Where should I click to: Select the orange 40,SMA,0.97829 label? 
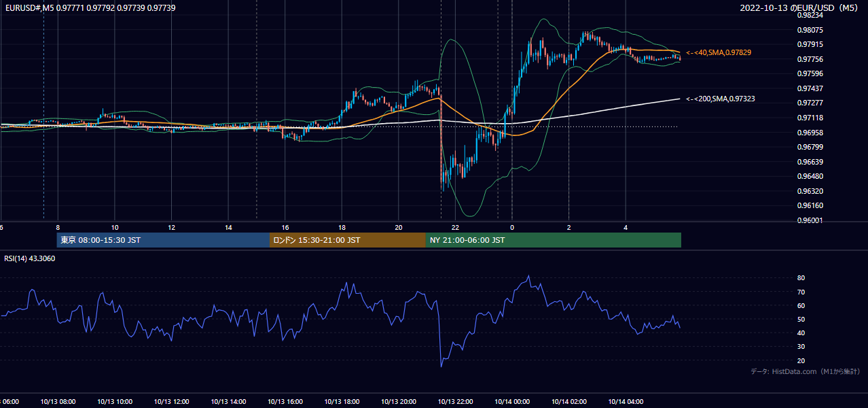tap(719, 52)
